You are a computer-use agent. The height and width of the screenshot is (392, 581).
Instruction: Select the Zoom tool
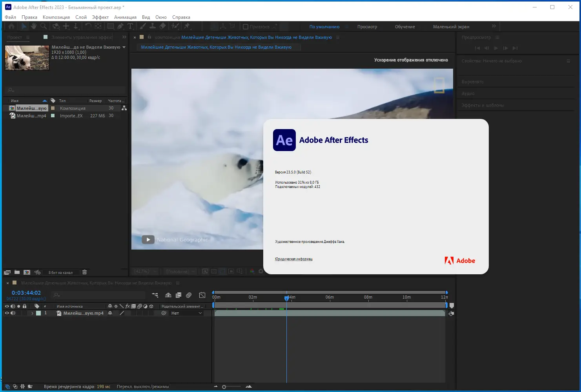tap(43, 26)
